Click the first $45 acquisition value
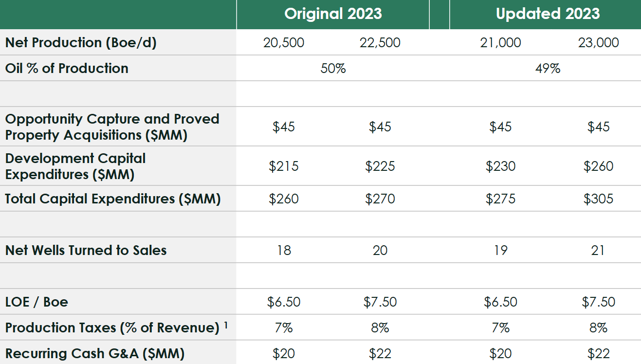The width and height of the screenshot is (641, 364). point(285,127)
